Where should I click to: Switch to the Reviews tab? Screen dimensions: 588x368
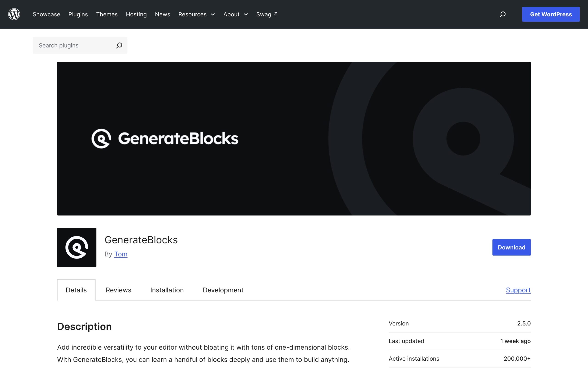(x=119, y=290)
